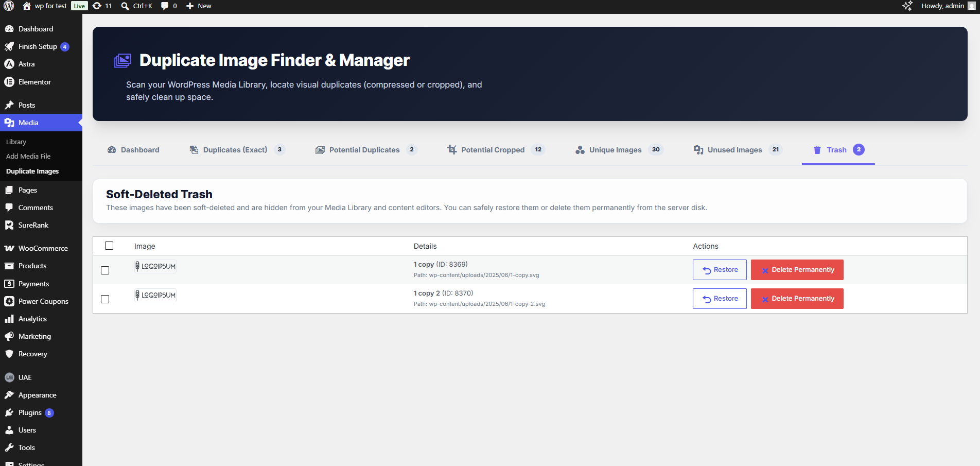The height and width of the screenshot is (466, 980).
Task: Open the WordPress logo menu
Action: coord(9,6)
